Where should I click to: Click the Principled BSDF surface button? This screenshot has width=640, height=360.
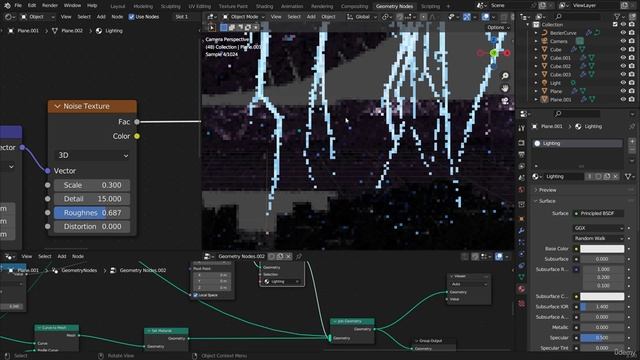tap(598, 213)
